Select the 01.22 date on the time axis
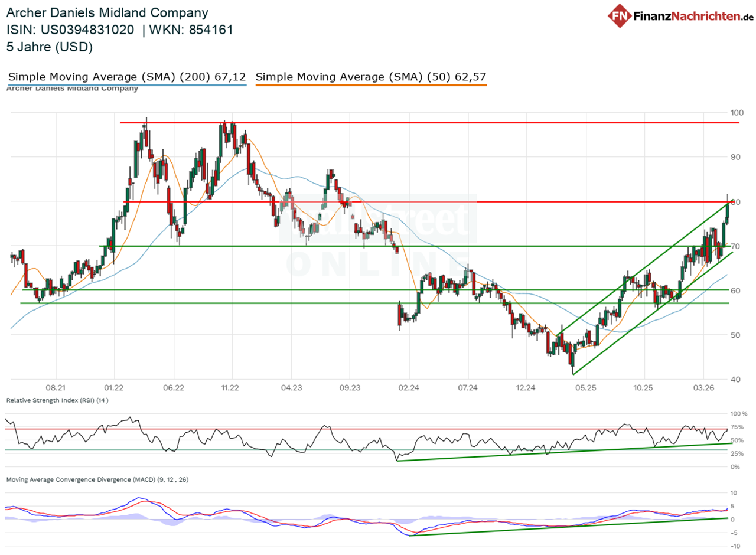 pos(113,388)
